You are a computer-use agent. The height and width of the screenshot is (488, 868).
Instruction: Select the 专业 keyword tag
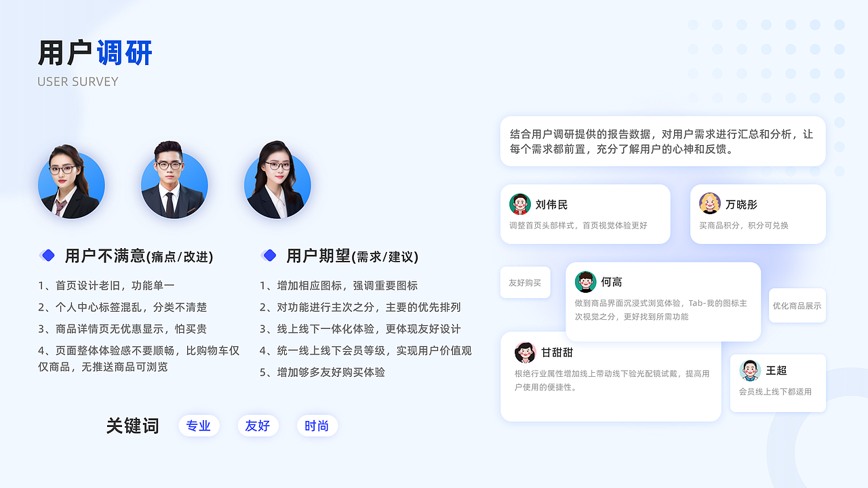[199, 426]
